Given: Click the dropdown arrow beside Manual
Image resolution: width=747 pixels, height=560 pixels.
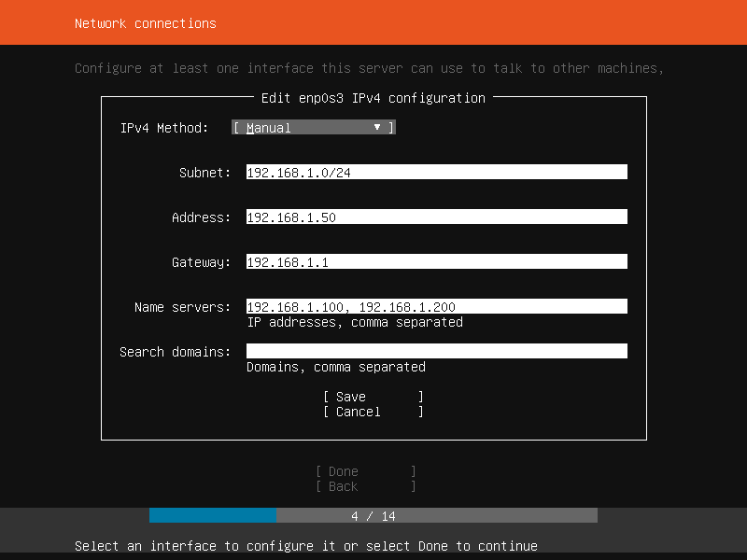Looking at the screenshot, I should [377, 127].
